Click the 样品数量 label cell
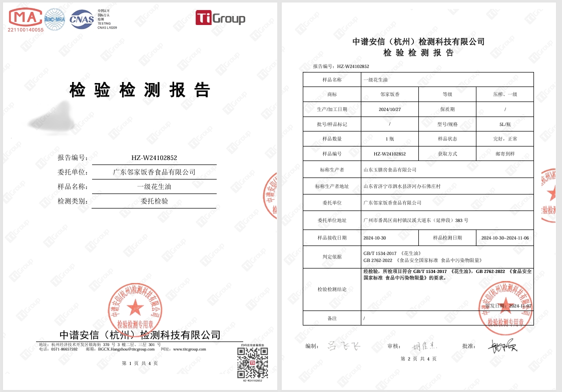Screen dimensions: 562x392 332,139
